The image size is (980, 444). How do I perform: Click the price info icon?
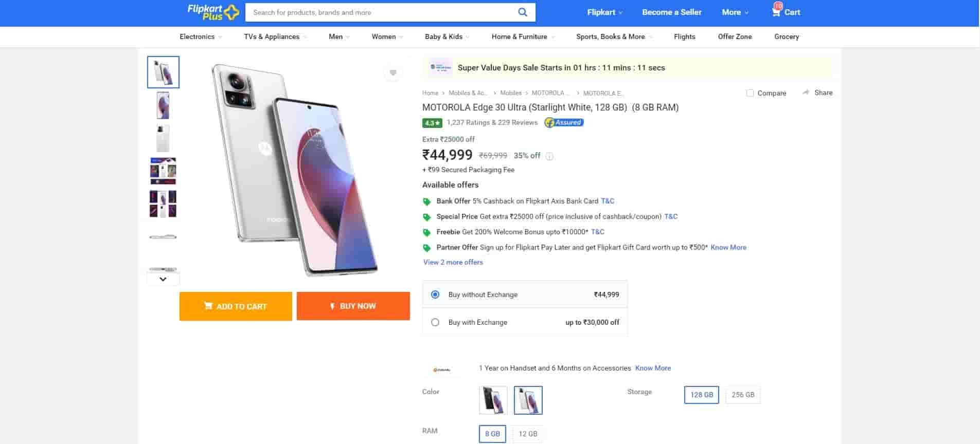coord(549,156)
